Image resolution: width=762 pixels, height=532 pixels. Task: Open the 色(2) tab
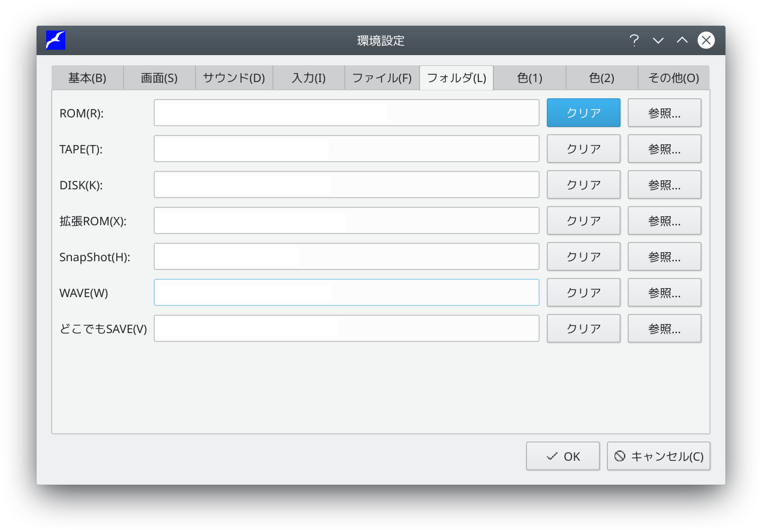click(602, 78)
